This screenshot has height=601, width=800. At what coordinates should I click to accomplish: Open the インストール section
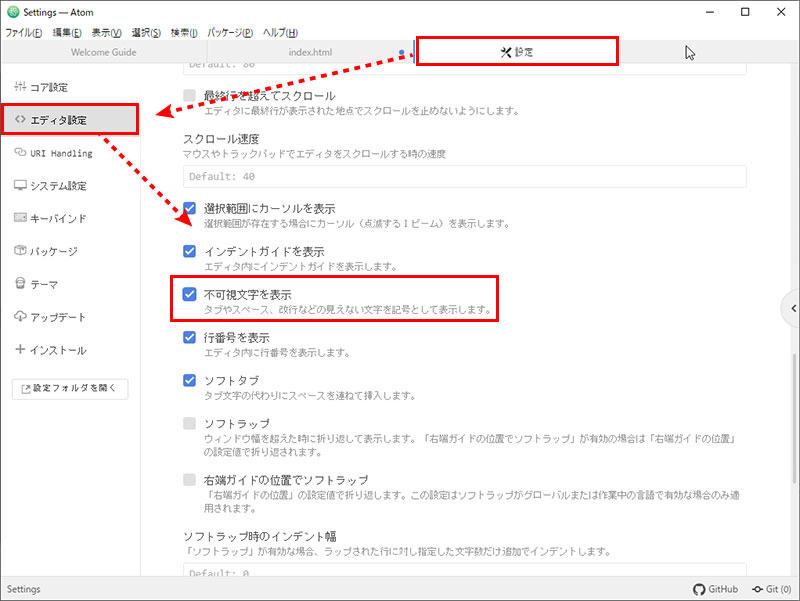pyautogui.click(x=70, y=349)
